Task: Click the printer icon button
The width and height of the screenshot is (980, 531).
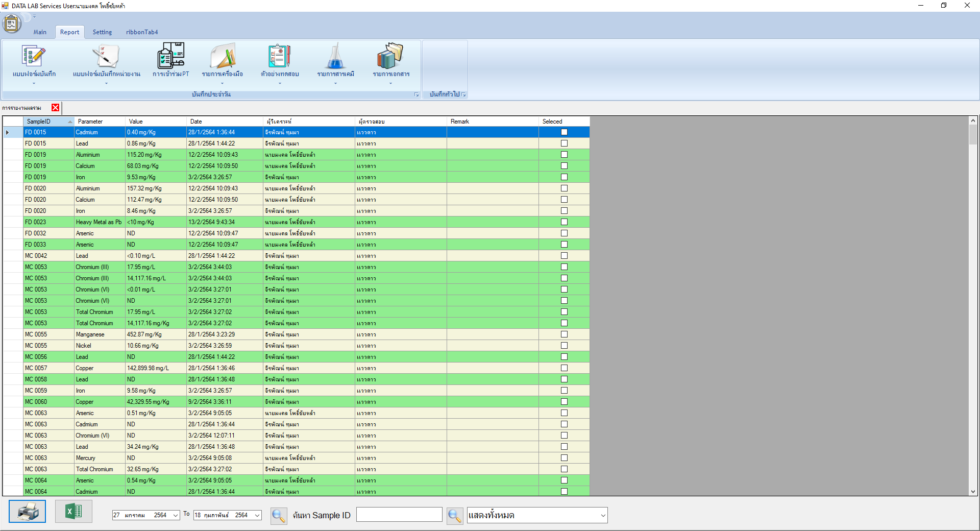Action: [28, 511]
